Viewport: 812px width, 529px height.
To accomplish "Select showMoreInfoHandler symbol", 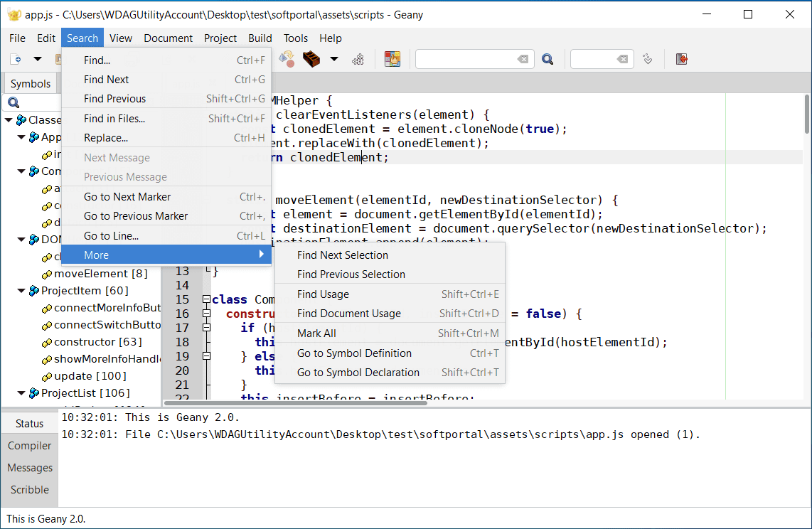I will [x=107, y=359].
